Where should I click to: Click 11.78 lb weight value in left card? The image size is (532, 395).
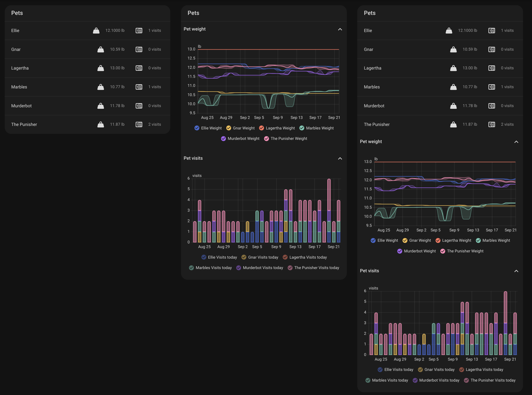point(117,106)
